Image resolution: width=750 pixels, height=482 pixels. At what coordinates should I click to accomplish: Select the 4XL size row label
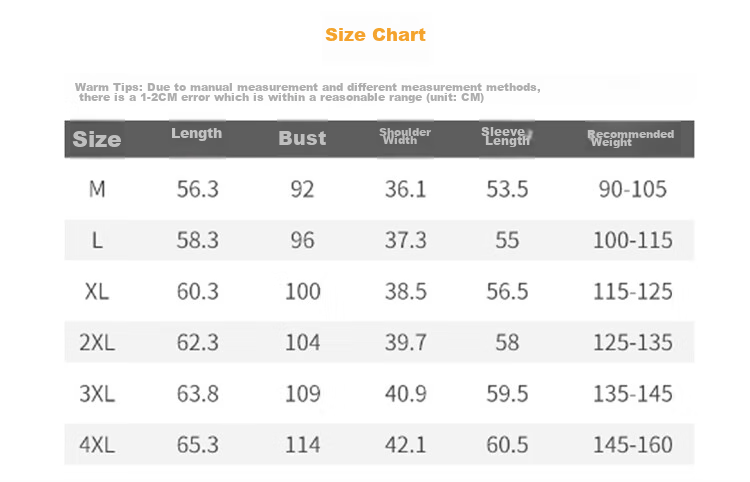[97, 445]
